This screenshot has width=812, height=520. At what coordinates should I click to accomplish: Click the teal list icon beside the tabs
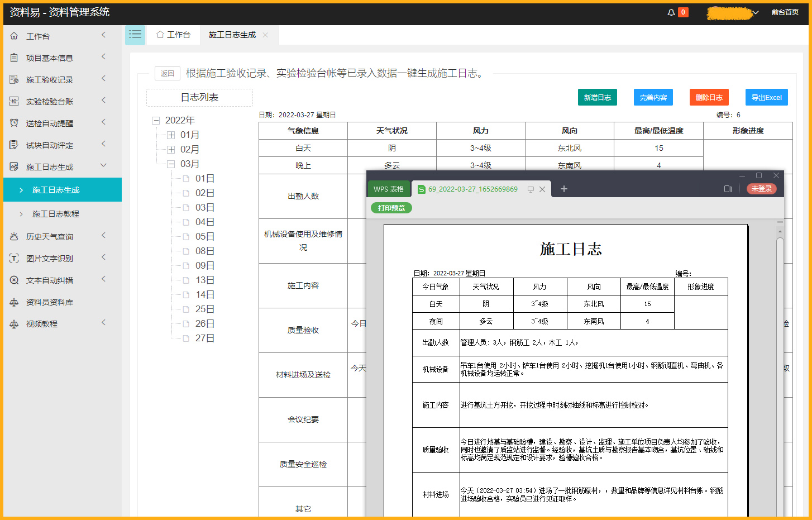click(x=135, y=35)
